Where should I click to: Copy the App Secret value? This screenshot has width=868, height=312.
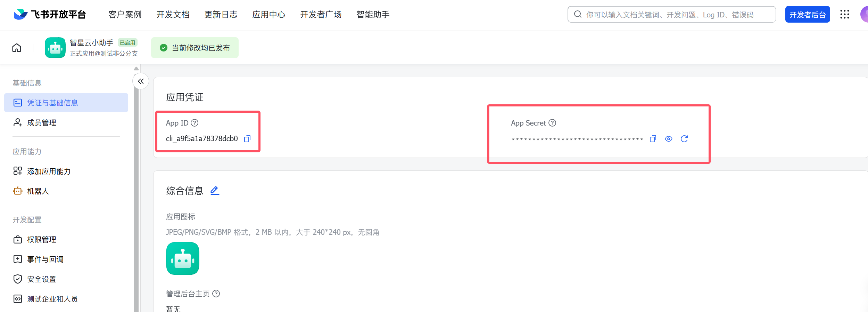653,139
